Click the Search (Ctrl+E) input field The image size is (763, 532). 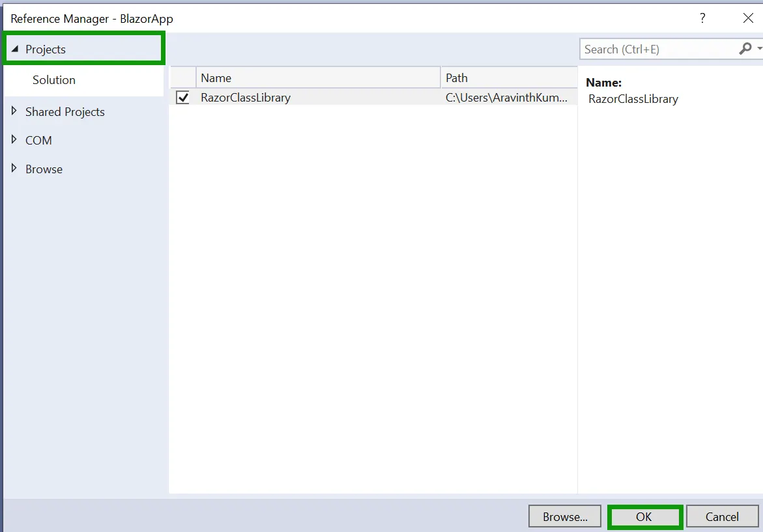click(652, 48)
